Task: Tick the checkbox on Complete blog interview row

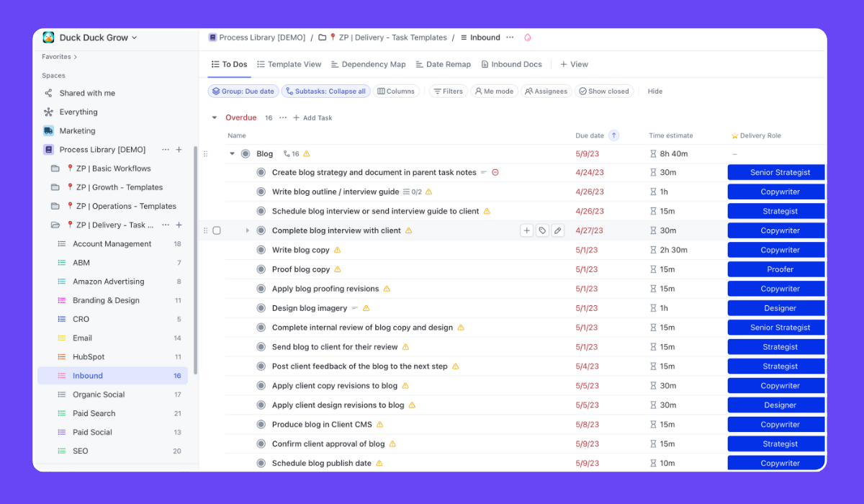Action: tap(217, 230)
